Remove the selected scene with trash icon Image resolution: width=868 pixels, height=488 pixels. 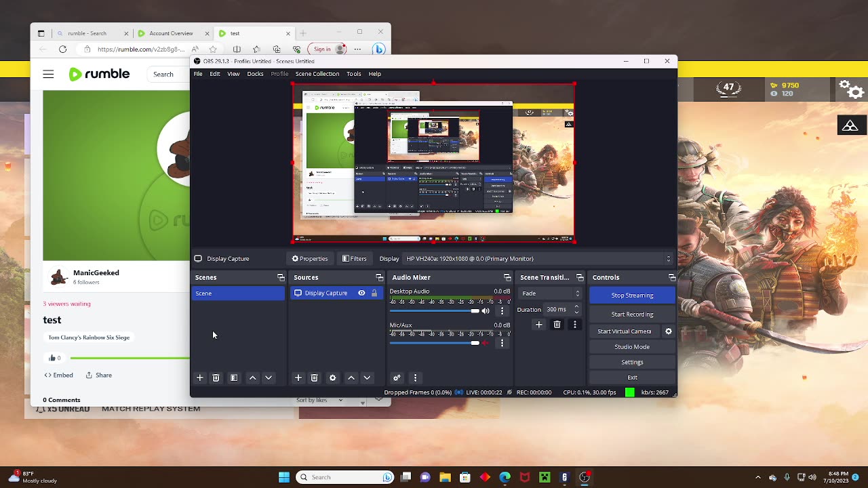pos(216,378)
